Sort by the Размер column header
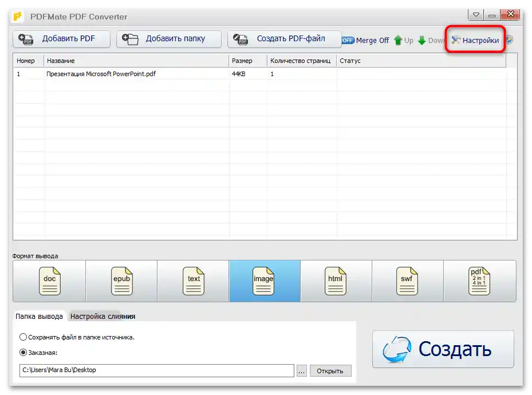Viewport: 532px width, 395px height. (248, 61)
